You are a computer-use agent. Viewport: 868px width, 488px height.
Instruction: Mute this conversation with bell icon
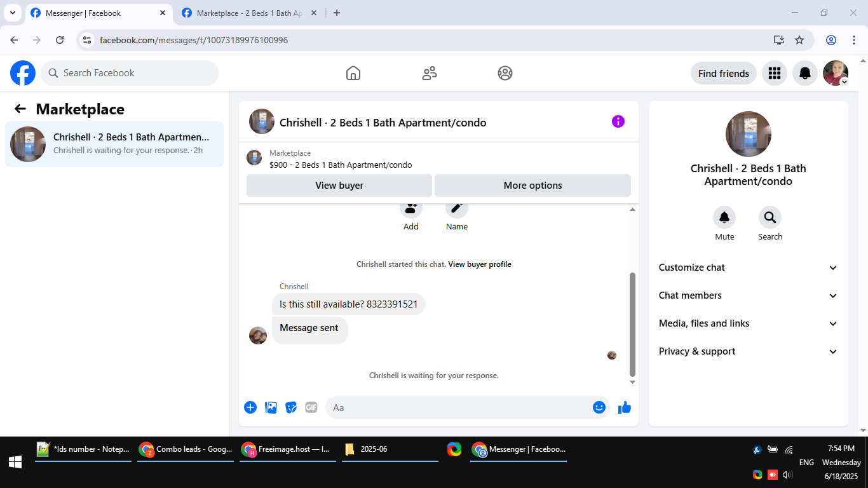tap(724, 218)
